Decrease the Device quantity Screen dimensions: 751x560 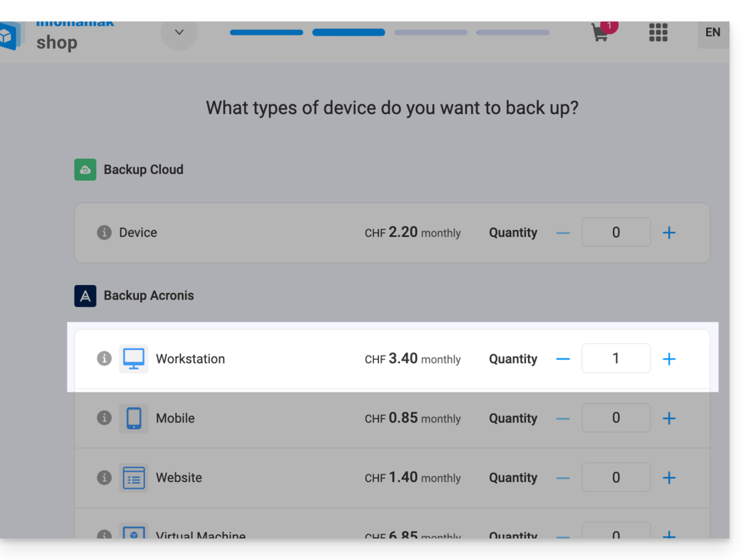(x=563, y=233)
